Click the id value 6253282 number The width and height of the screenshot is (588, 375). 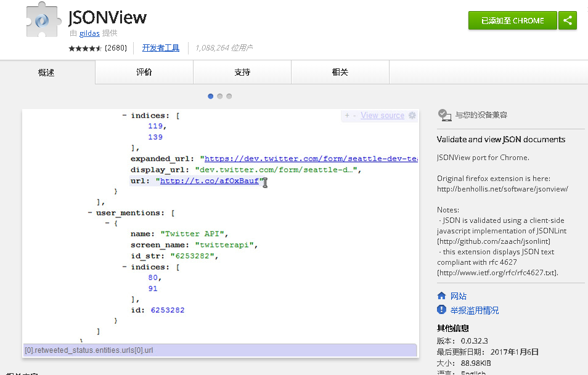tap(168, 310)
